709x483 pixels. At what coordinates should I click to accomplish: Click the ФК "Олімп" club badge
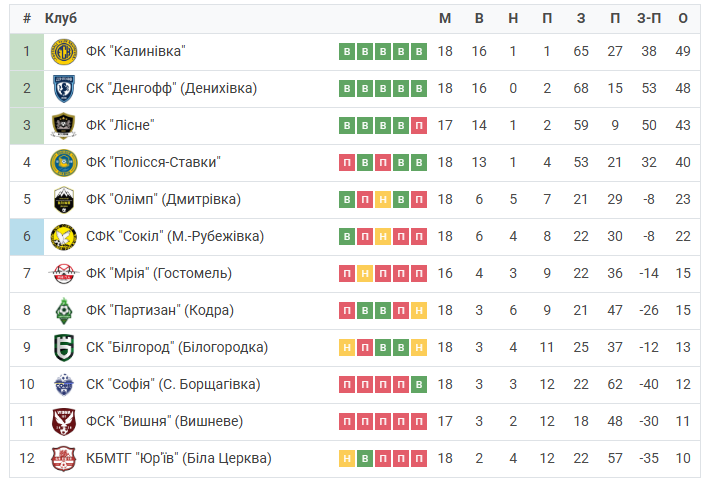[63, 200]
